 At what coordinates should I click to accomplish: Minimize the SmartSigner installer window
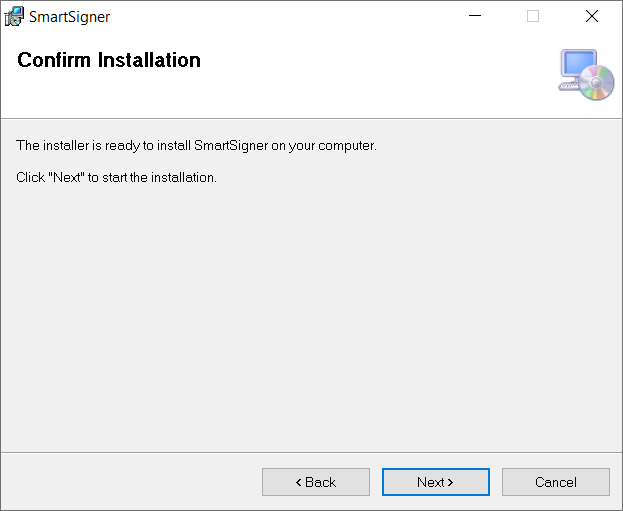coord(475,16)
